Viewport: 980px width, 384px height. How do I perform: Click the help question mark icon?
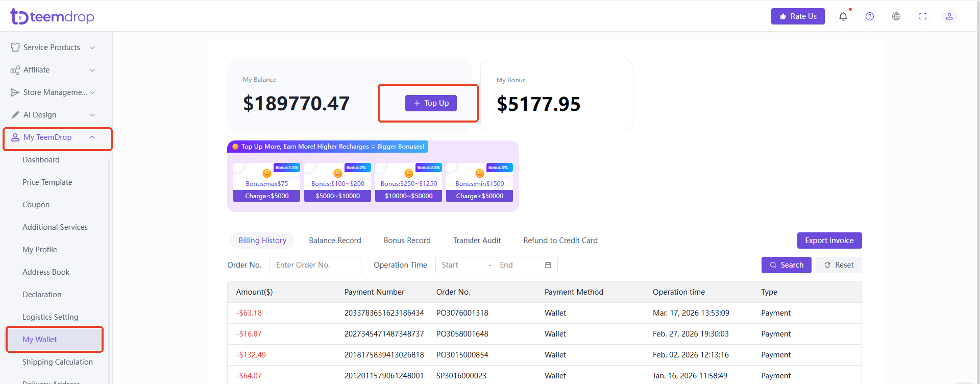[x=870, y=16]
